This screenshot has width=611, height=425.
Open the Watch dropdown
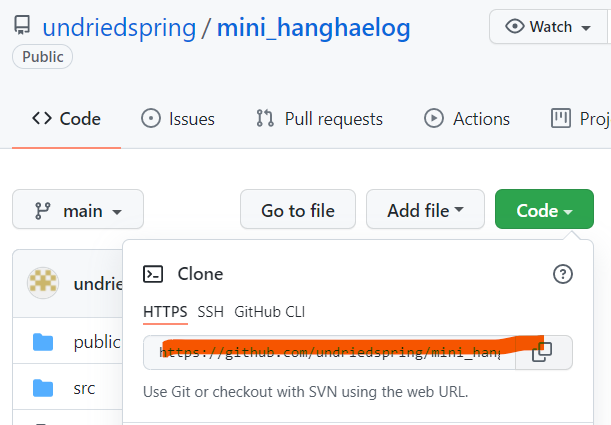pyautogui.click(x=548, y=27)
